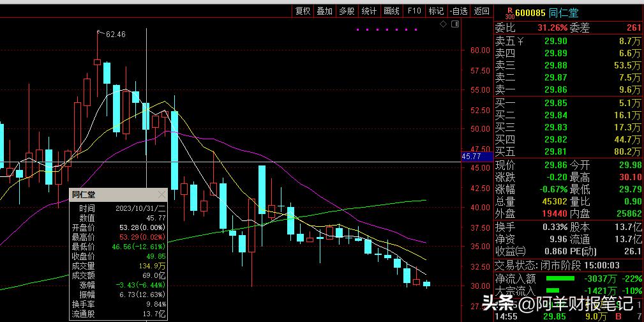
Task: Click the 净流入额 green bar
Action: point(560,279)
